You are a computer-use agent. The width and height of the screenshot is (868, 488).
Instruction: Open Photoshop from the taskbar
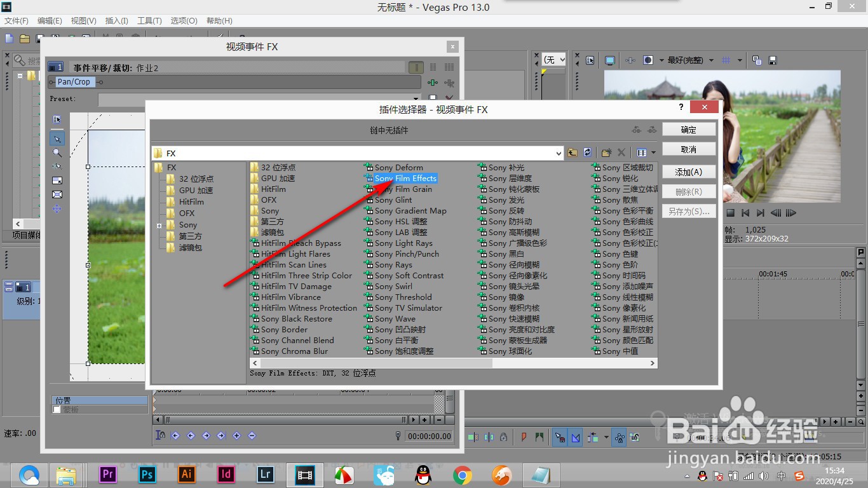coord(147,474)
